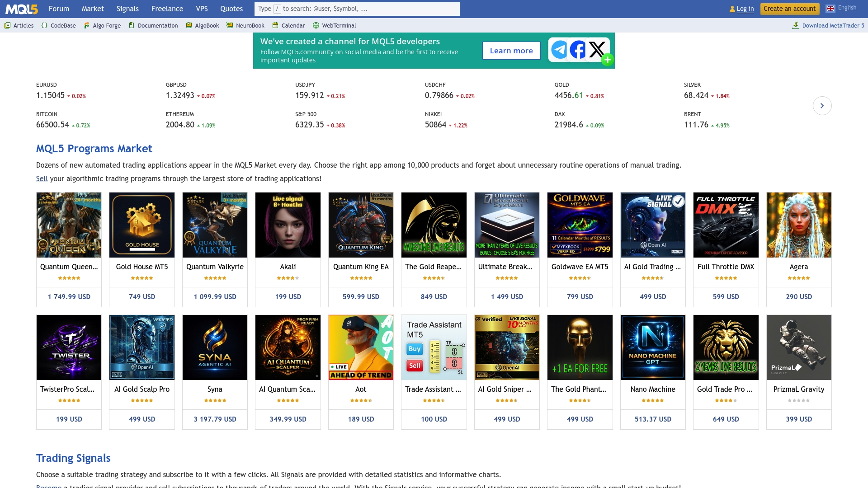
Task: Open AI Gold Scalp Pro thumbnail
Action: [142, 347]
